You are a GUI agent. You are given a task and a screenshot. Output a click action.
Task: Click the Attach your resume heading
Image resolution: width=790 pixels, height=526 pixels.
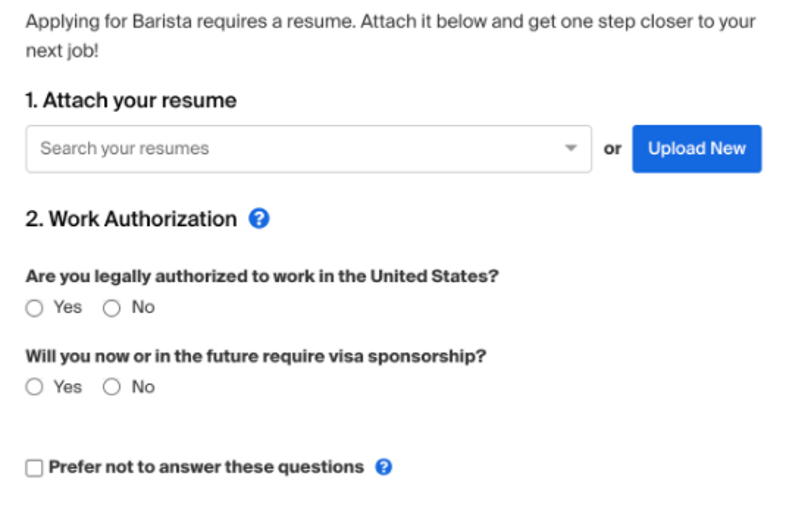131,100
